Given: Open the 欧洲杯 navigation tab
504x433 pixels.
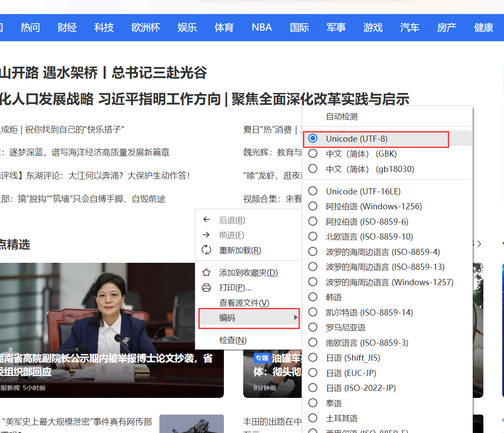Looking at the screenshot, I should point(145,27).
